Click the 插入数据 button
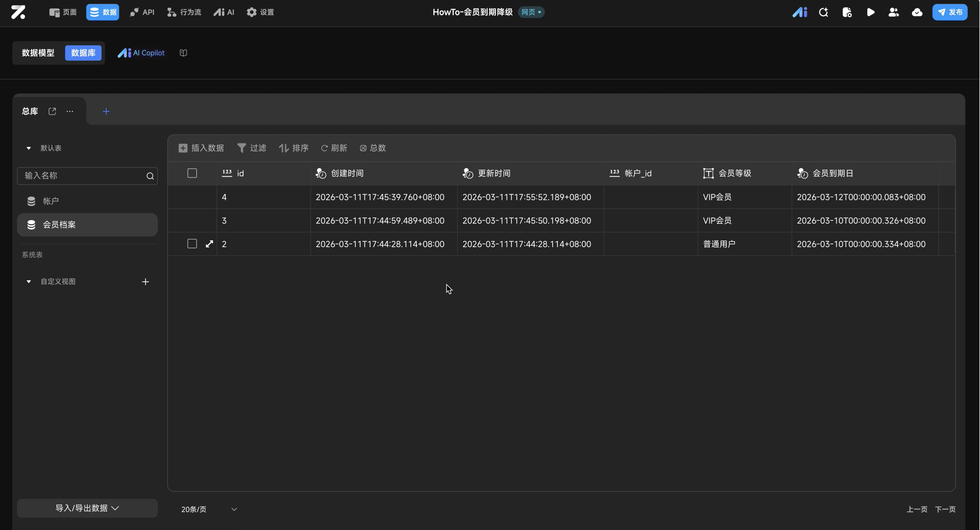The width and height of the screenshot is (980, 530). pyautogui.click(x=201, y=148)
